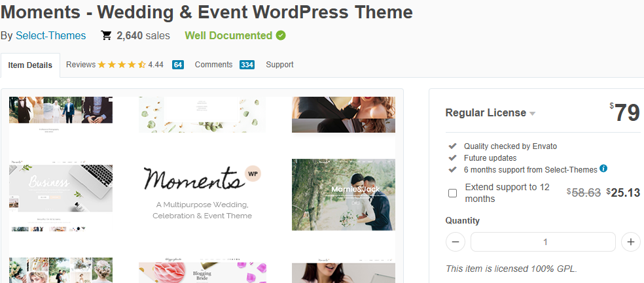Click the green Well Documented checkmark icon
Viewport: 644px width, 283px height.
281,36
